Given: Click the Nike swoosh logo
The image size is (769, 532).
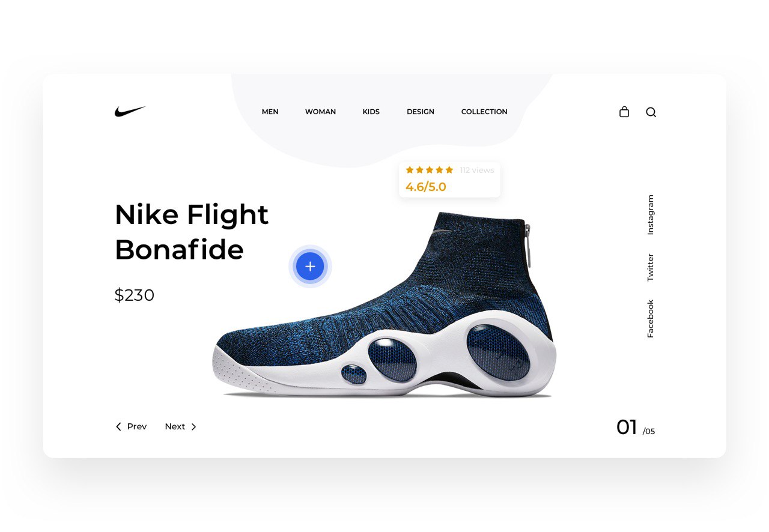Looking at the screenshot, I should [x=130, y=112].
